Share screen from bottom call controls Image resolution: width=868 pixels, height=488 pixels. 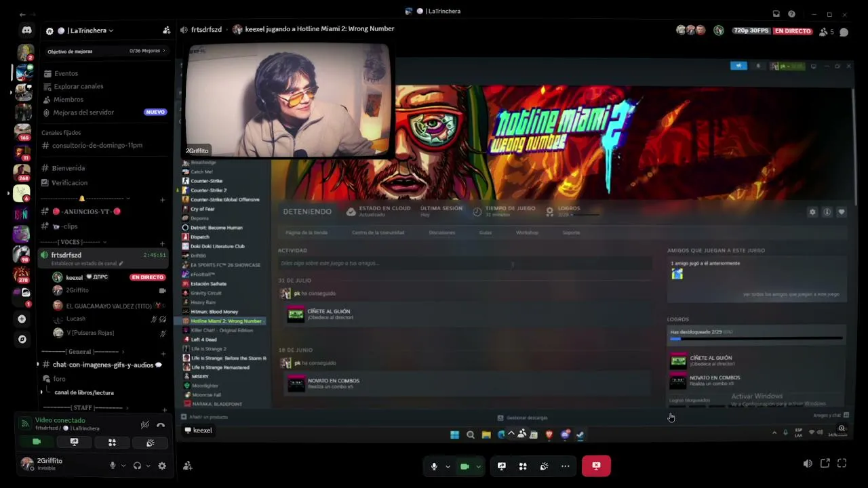pos(502,466)
